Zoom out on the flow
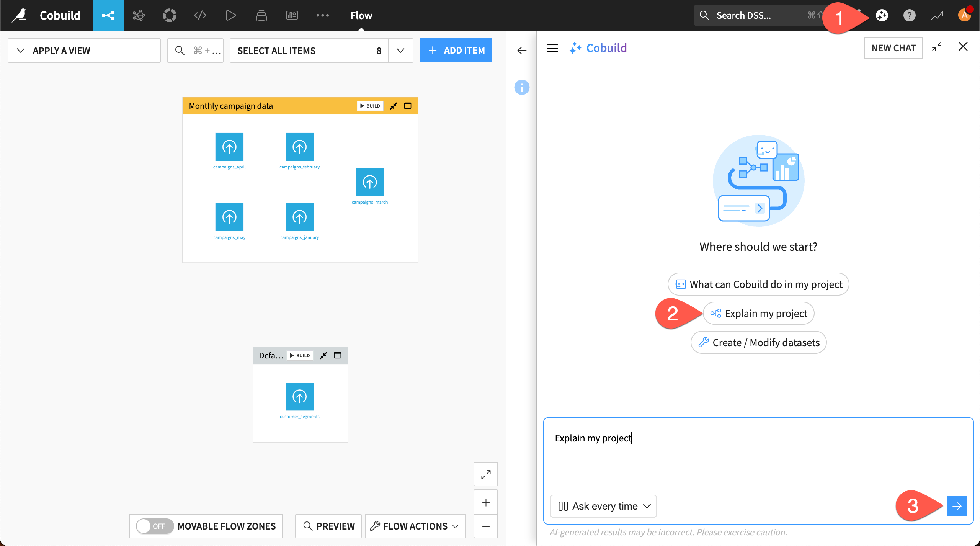 486,526
